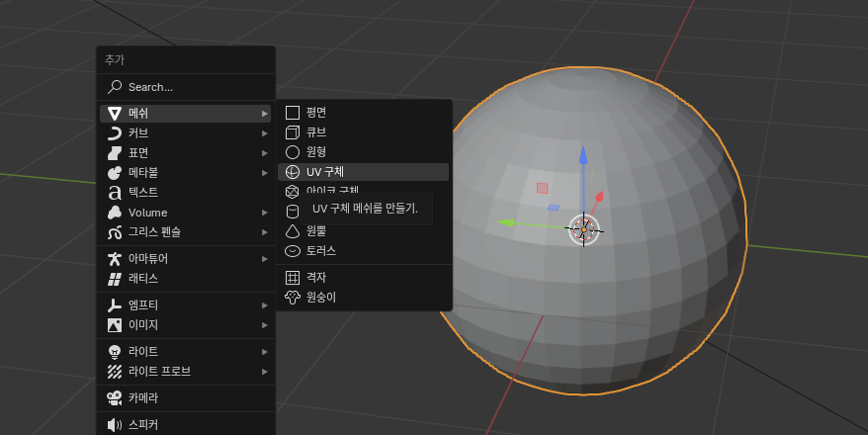Add a 카메라 object
The height and width of the screenshot is (435, 868).
(186, 398)
